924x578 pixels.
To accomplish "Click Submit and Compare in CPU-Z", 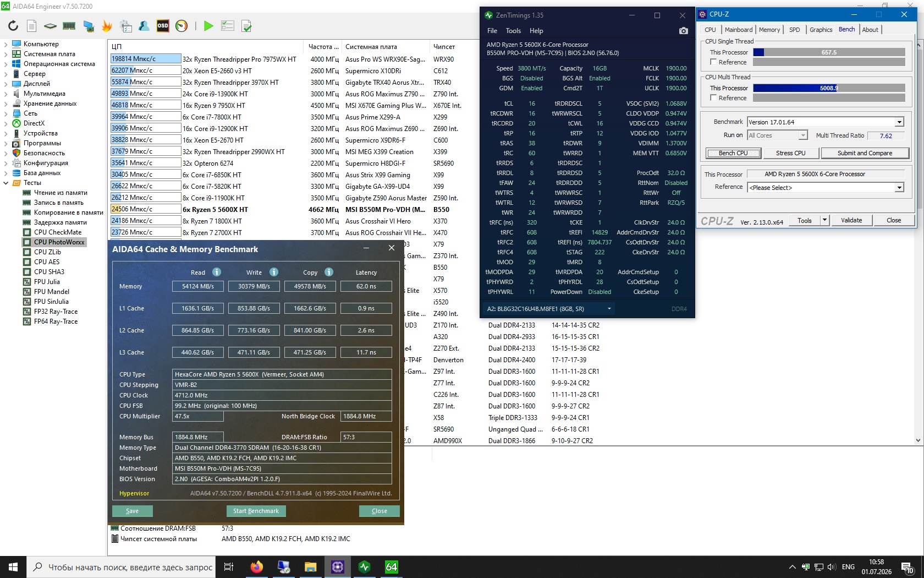I will pyautogui.click(x=865, y=153).
